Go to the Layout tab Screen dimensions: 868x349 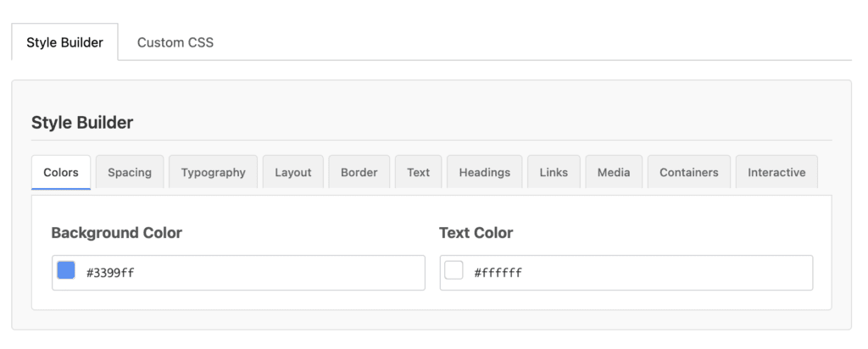point(292,172)
